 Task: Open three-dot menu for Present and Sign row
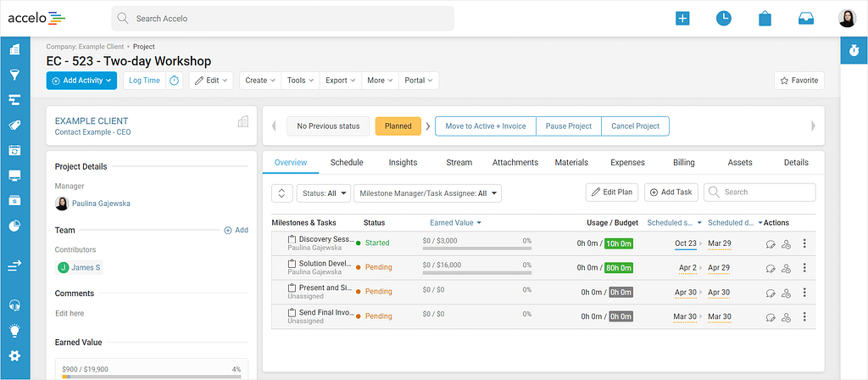pyautogui.click(x=805, y=292)
